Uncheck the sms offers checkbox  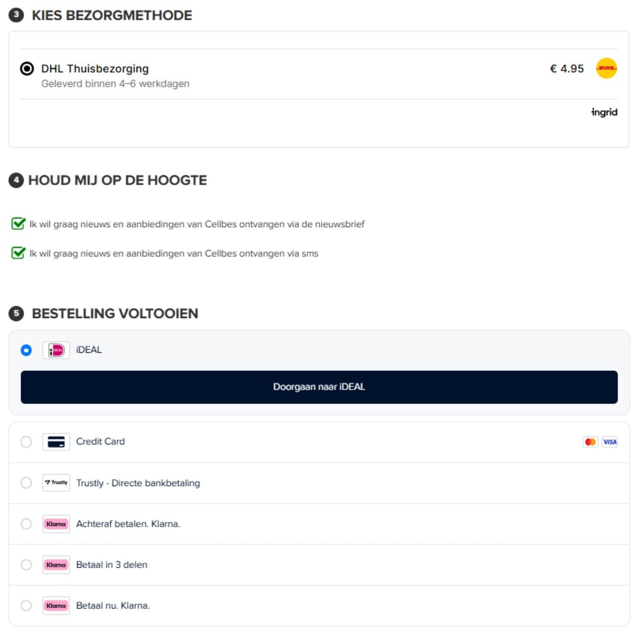tap(18, 253)
